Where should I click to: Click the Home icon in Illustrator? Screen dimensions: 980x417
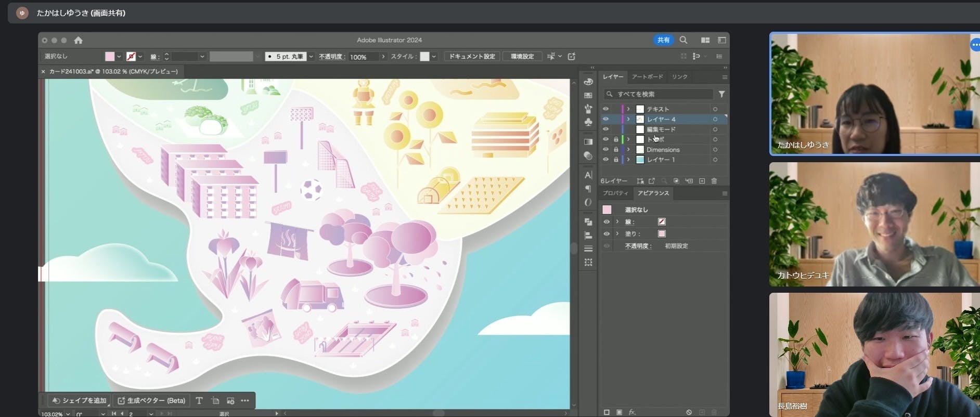click(78, 40)
